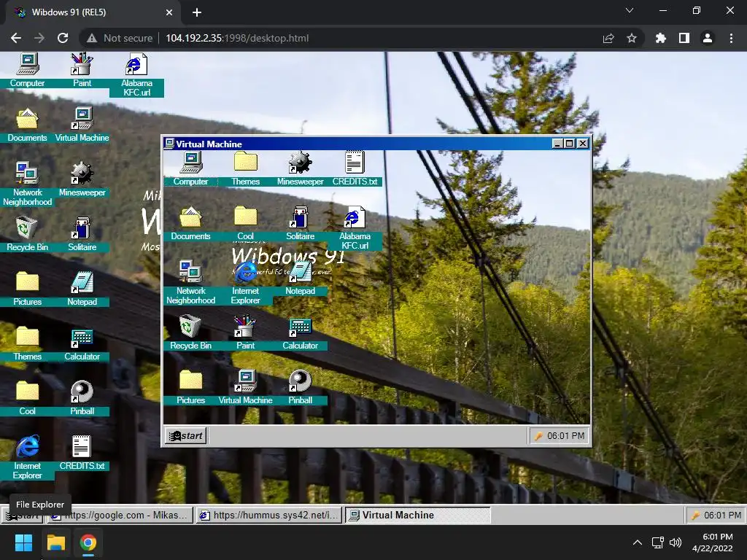This screenshot has height=560, width=747.
Task: Open Alabama KFC.url on the outer desktop
Action: point(136,75)
